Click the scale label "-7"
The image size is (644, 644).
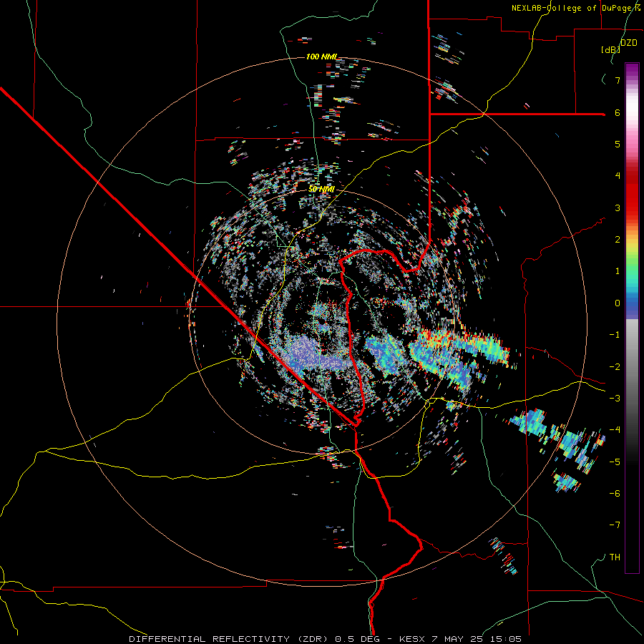click(x=615, y=525)
